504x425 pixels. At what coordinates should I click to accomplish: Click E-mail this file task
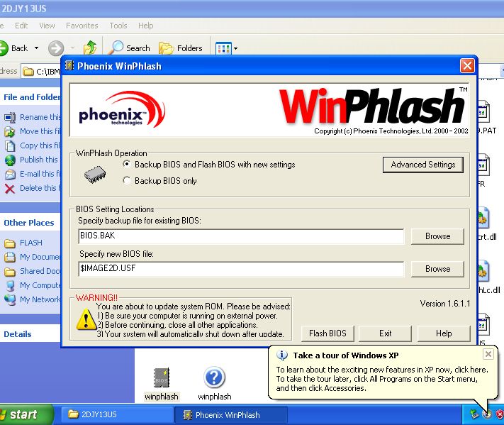[x=33, y=174]
